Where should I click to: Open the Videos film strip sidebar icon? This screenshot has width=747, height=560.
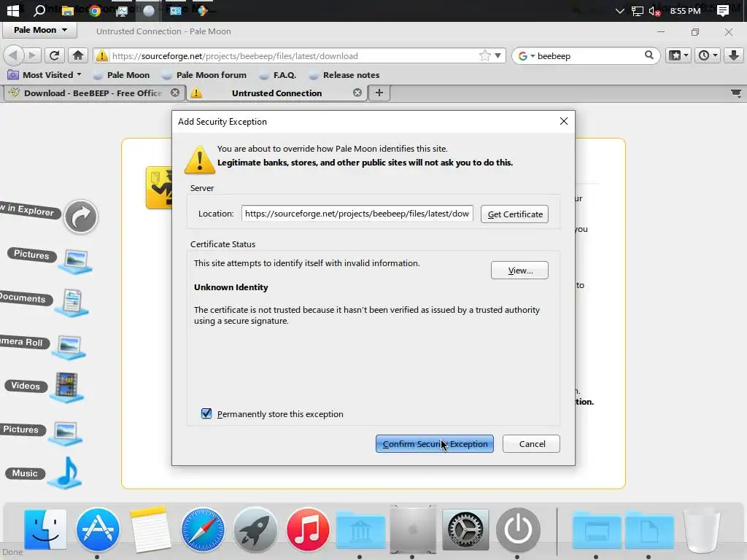pos(66,386)
